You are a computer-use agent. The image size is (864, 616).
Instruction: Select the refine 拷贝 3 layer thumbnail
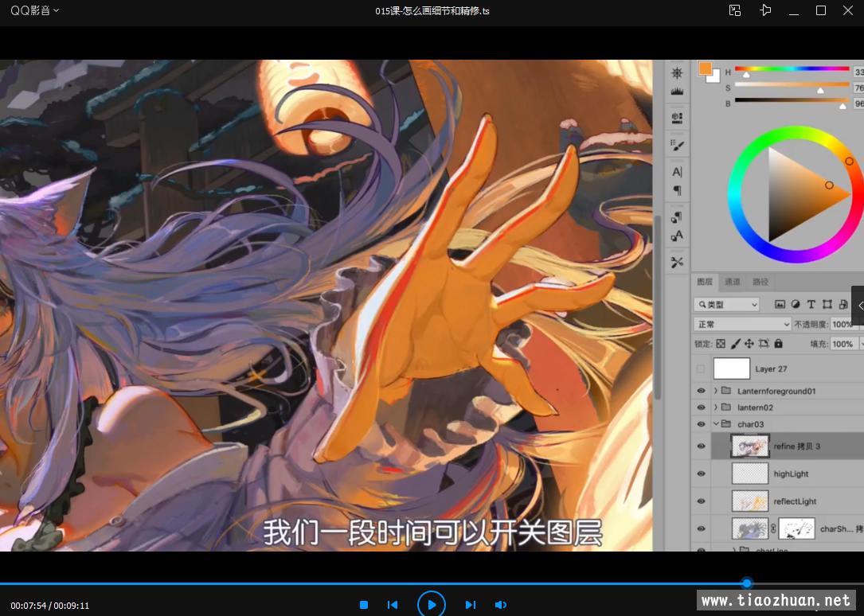(x=750, y=446)
